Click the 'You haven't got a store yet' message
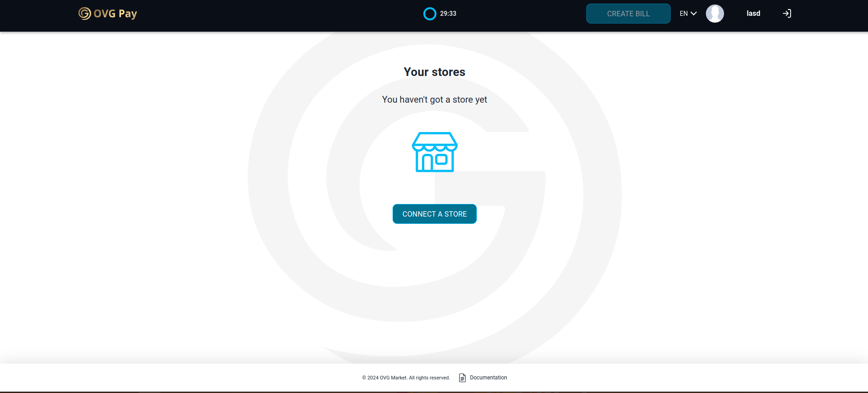 tap(435, 99)
